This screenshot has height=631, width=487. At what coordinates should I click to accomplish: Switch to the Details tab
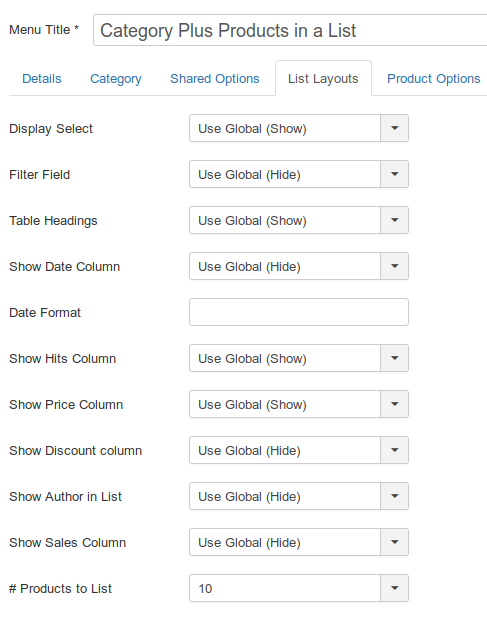tap(42, 78)
